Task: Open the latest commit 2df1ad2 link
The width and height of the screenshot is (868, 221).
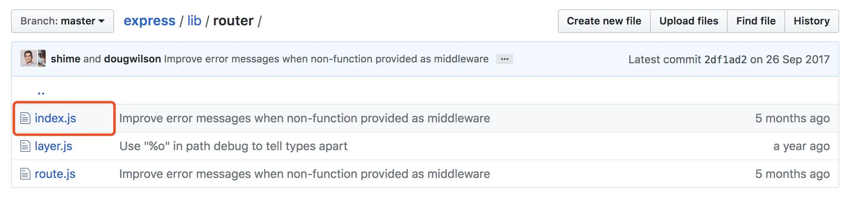Action: click(x=725, y=59)
